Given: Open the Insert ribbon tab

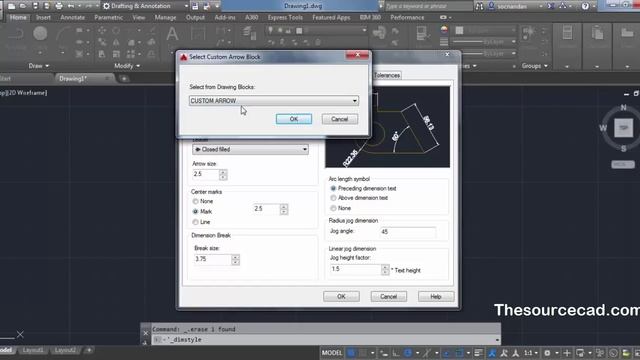Looking at the screenshot, I should pyautogui.click(x=43, y=18).
